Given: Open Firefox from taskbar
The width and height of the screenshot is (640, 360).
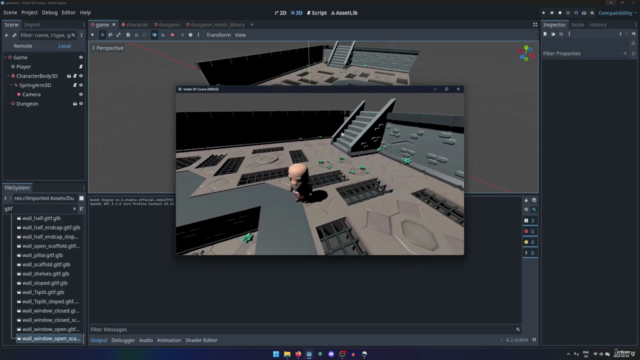Looking at the screenshot, I should (x=298, y=354).
